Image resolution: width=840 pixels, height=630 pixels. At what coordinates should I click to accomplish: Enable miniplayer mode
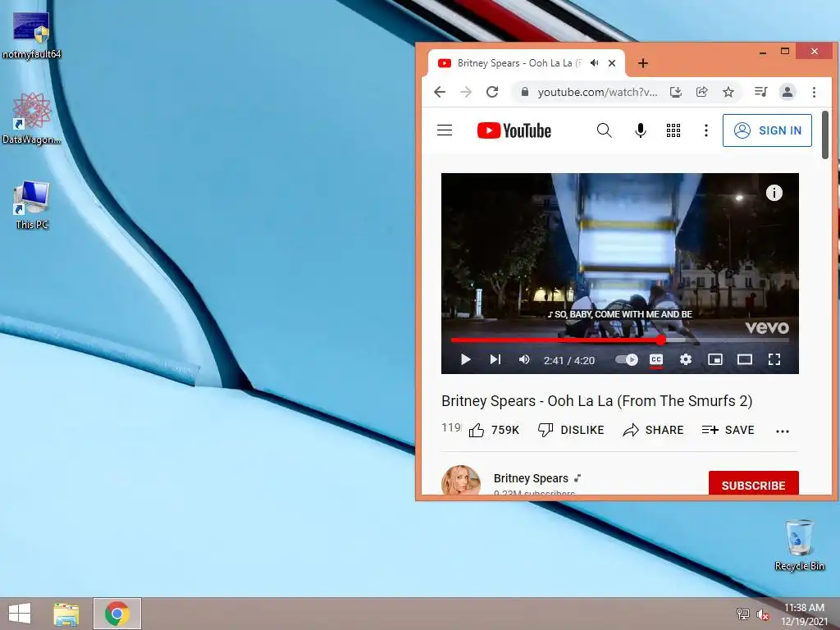[x=715, y=359]
